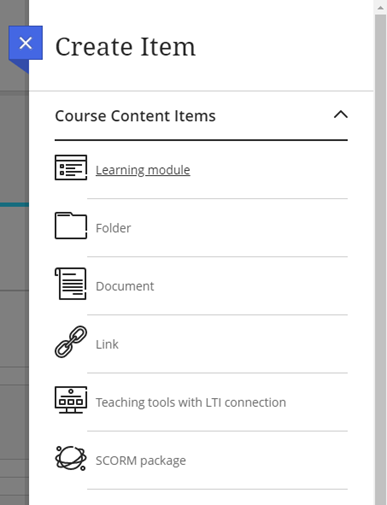
Task: Open the Learning module link
Action: tap(143, 170)
